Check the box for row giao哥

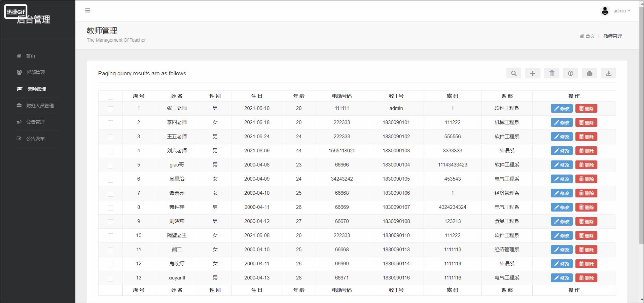(x=110, y=165)
